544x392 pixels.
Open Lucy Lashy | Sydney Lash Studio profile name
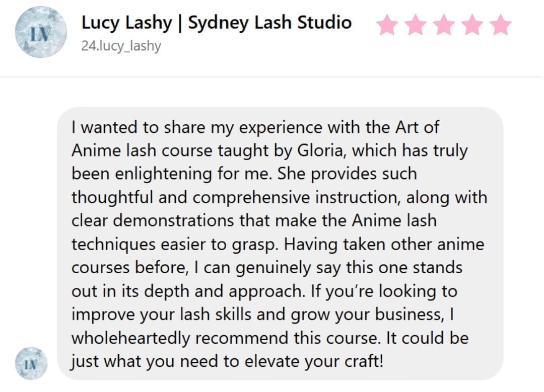pyautogui.click(x=217, y=23)
